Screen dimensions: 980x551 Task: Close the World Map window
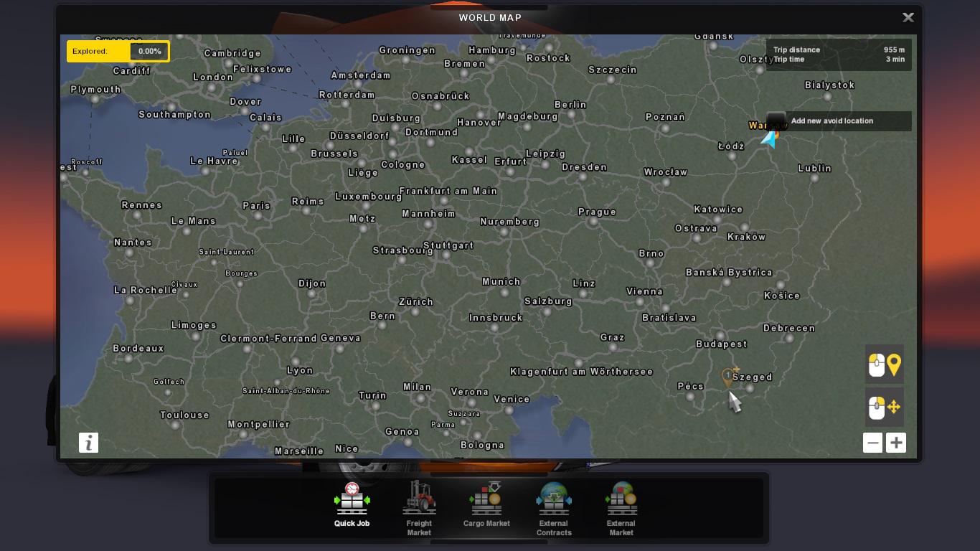click(908, 18)
